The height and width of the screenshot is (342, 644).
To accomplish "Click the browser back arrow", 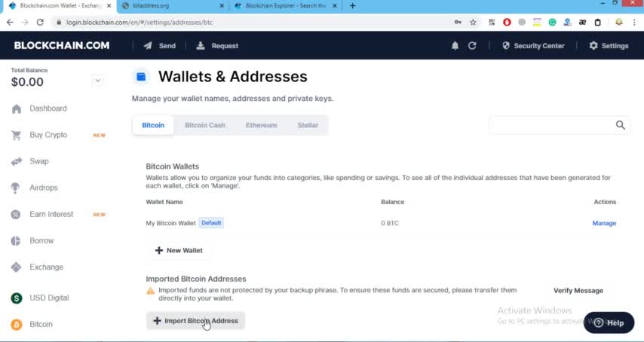I will 10,22.
